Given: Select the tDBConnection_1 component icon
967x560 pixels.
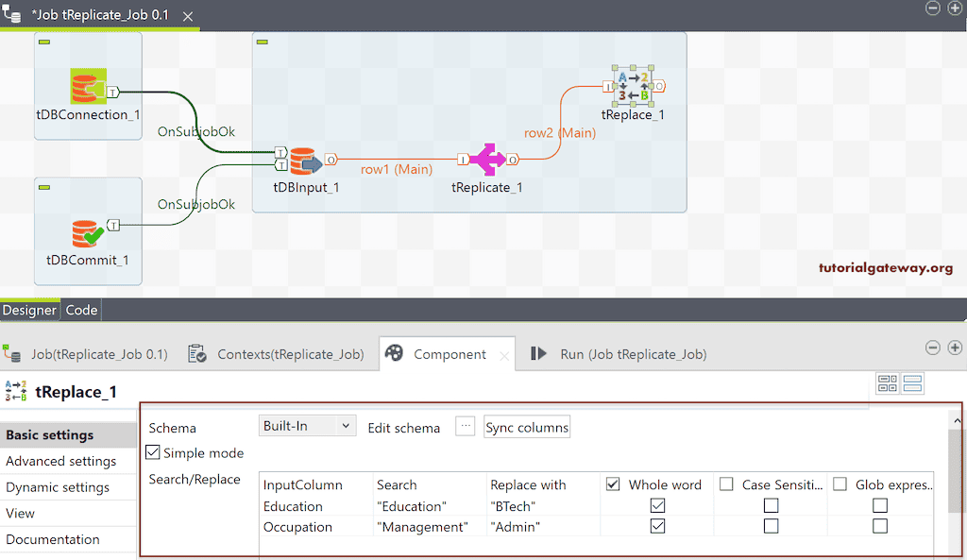Looking at the screenshot, I should [87, 87].
